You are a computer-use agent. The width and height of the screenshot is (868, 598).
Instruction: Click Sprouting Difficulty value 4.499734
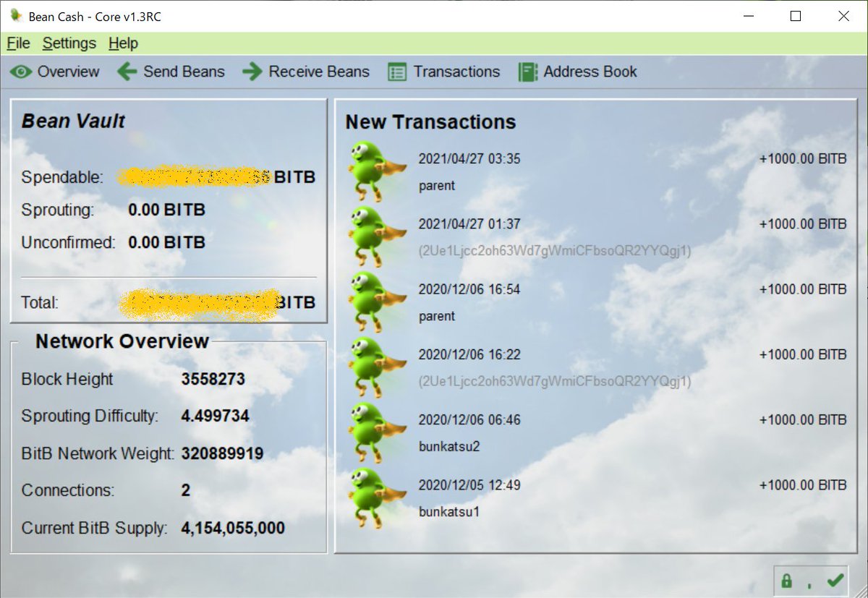coord(215,417)
